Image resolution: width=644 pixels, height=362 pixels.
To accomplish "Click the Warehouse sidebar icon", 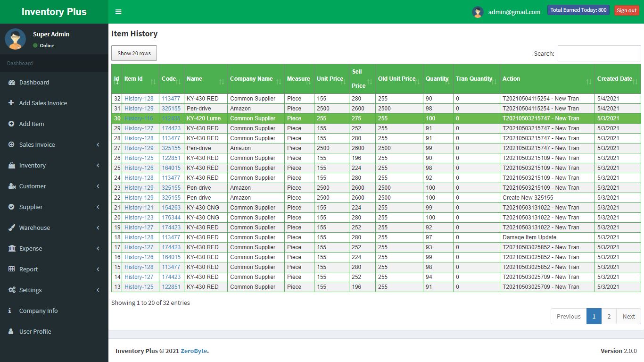I will pyautogui.click(x=11, y=227).
